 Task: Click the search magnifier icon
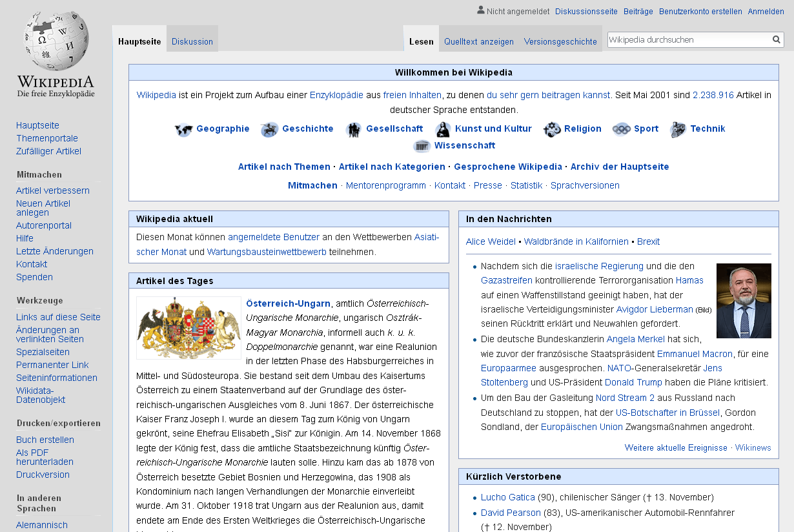777,39
